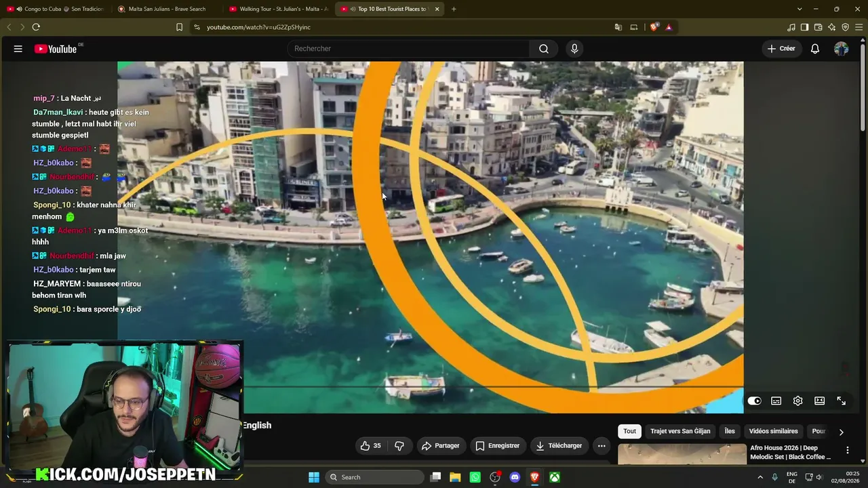
Task: Reload the page in Brave
Action: coord(36,27)
